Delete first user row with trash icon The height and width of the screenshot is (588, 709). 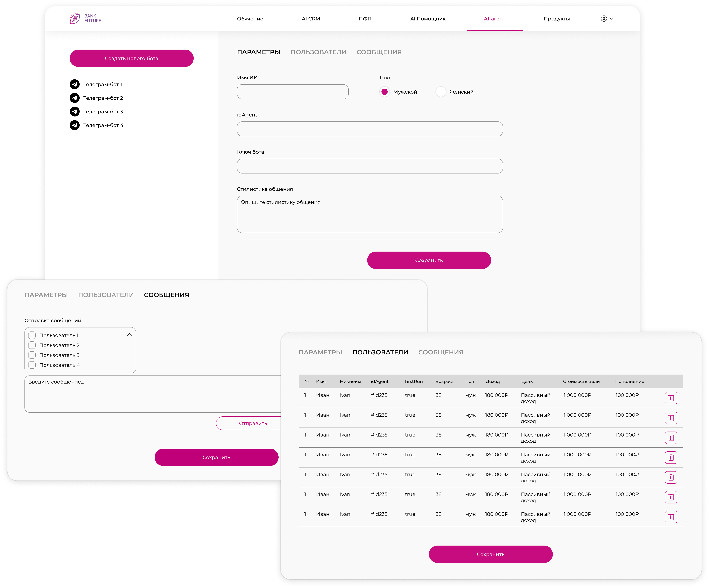point(671,398)
